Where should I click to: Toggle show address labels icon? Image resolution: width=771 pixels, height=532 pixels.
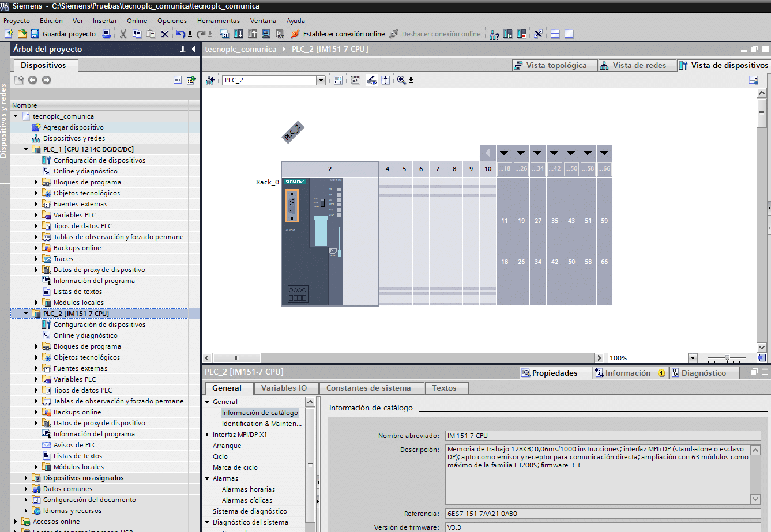[339, 80]
